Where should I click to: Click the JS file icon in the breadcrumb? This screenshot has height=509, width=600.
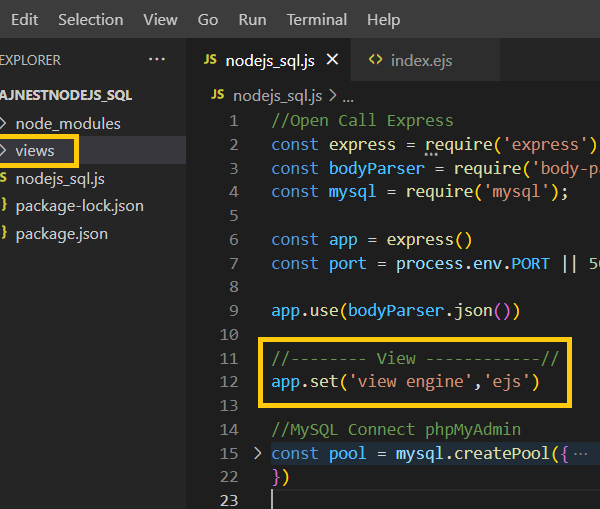(x=217, y=96)
